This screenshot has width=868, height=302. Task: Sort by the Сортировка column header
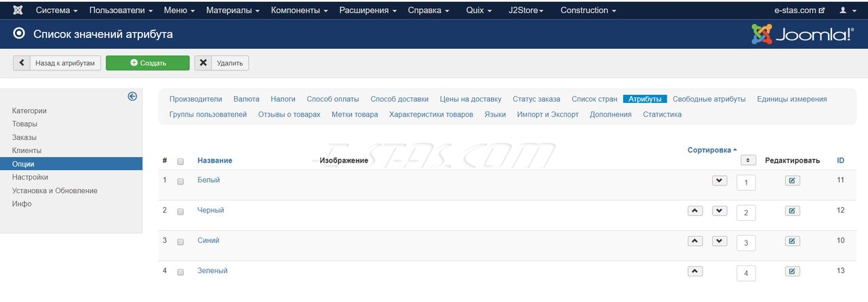[x=712, y=150]
